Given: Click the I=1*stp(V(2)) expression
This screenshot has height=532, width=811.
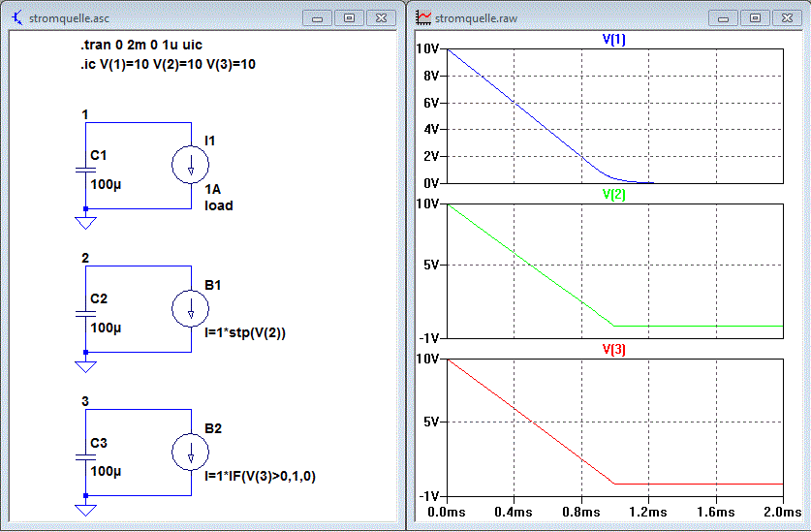Looking at the screenshot, I should (x=245, y=332).
